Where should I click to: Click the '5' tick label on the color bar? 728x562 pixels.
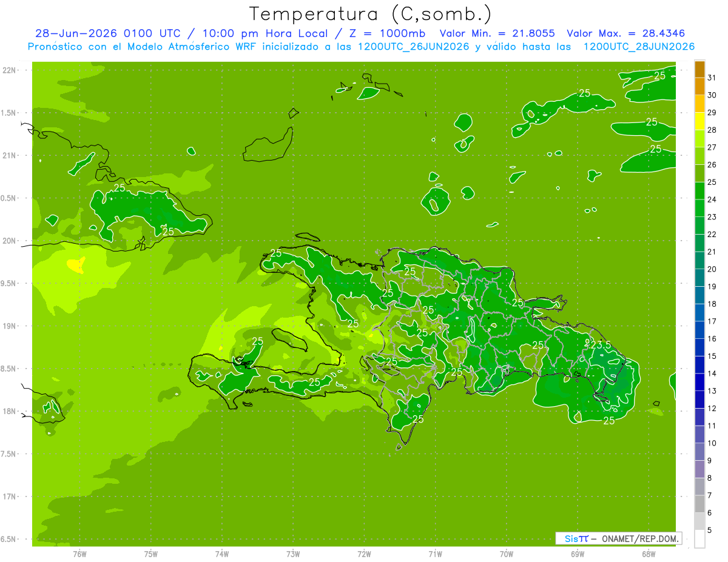tap(710, 530)
